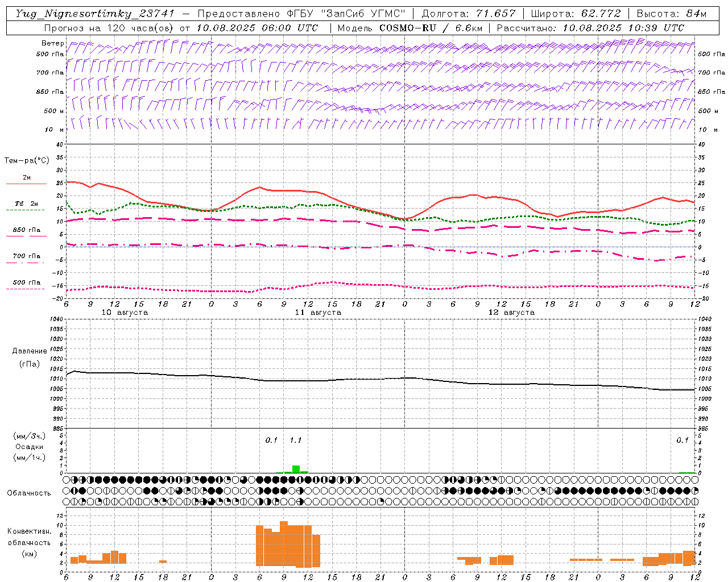Click the Давление panel label
Image resolution: width=728 pixels, height=582 pixels.
(x=30, y=351)
